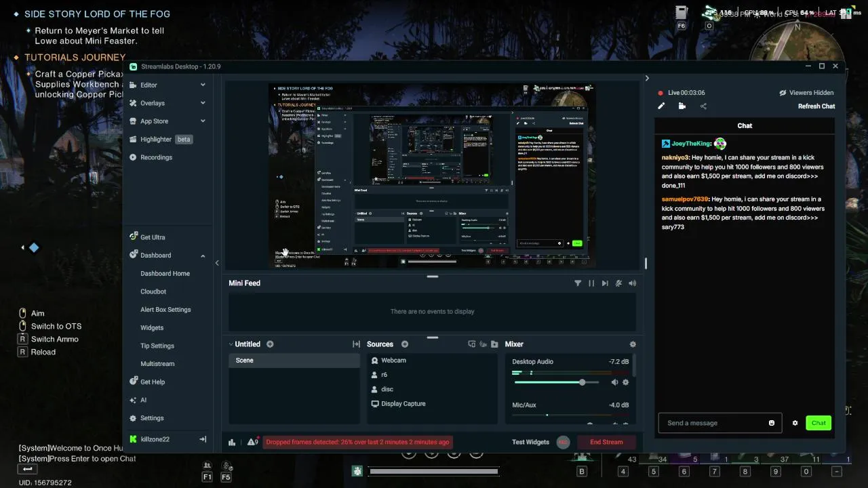Click Refresh Chat
Viewport: 868px width, 488px height.
(x=816, y=106)
